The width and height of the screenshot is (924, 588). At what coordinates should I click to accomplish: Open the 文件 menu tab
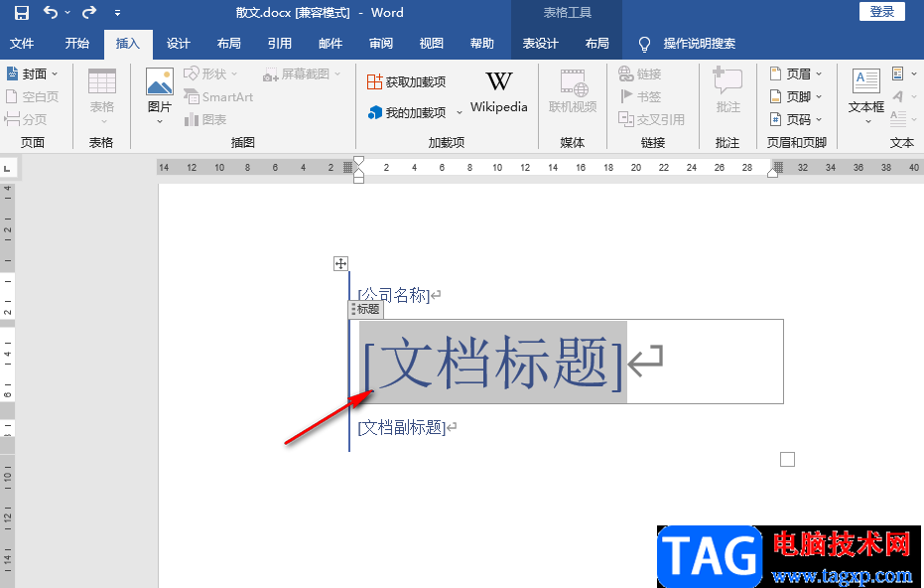coord(22,43)
